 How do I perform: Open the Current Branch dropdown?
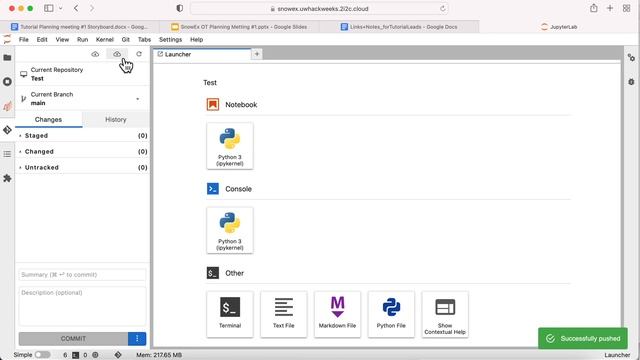[x=82, y=98]
